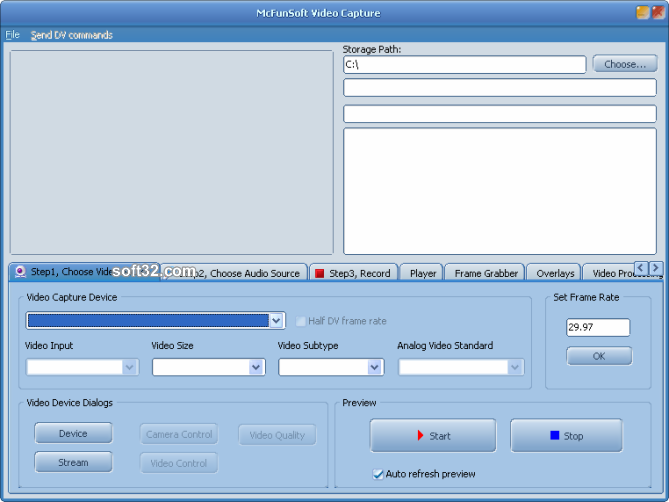
Task: Click the frame rate field showing 29.97
Action: [x=598, y=327]
